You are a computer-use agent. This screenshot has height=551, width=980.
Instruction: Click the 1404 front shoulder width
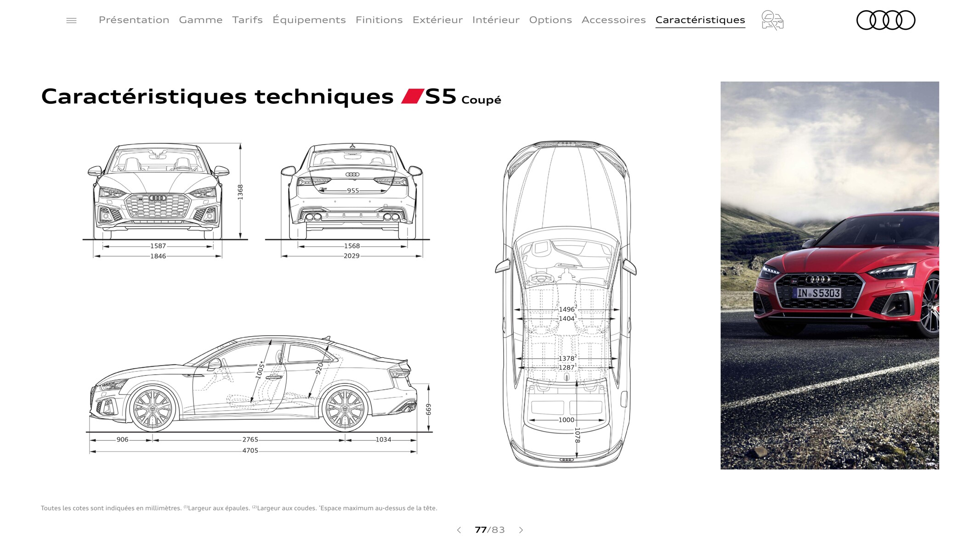[x=567, y=318]
